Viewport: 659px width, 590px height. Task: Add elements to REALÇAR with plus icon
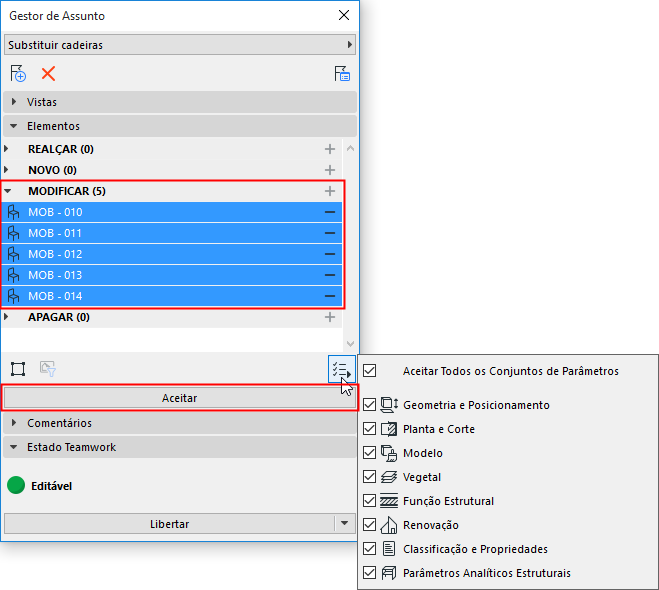(330, 149)
